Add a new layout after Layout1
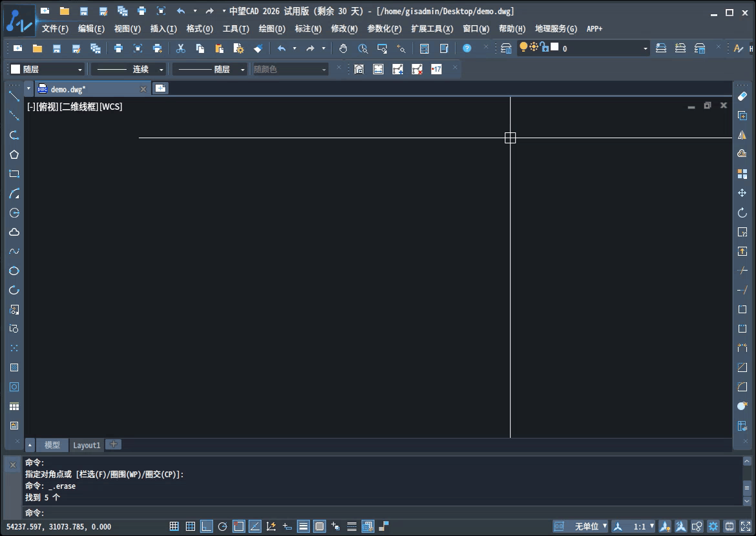 click(113, 444)
